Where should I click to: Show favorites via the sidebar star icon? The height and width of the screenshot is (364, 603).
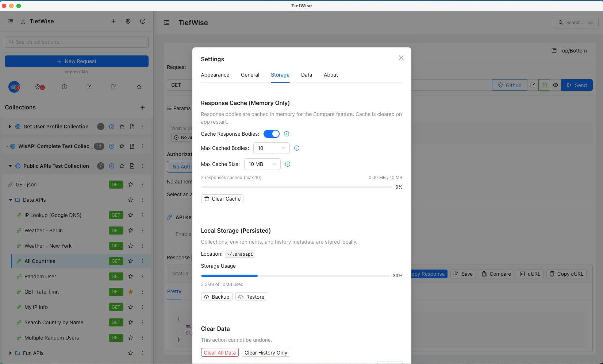tap(139, 87)
